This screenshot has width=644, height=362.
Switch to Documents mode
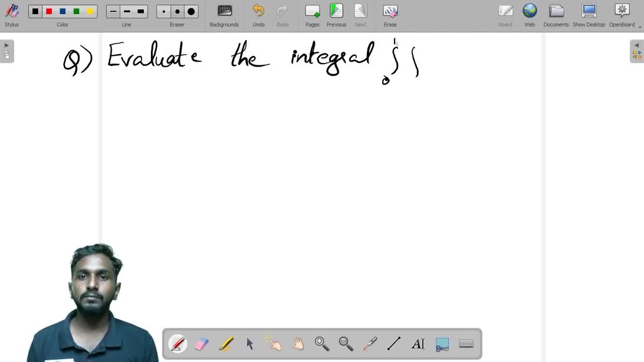coord(556,15)
